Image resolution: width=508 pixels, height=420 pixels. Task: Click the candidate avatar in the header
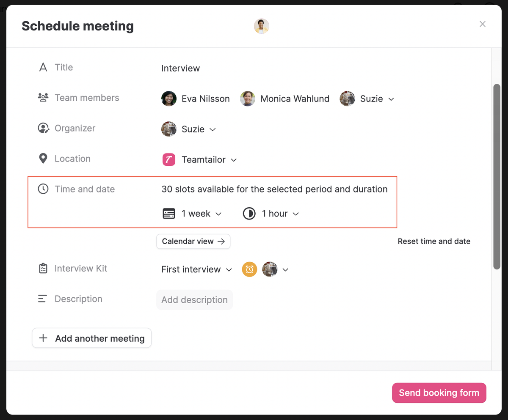pos(262,26)
